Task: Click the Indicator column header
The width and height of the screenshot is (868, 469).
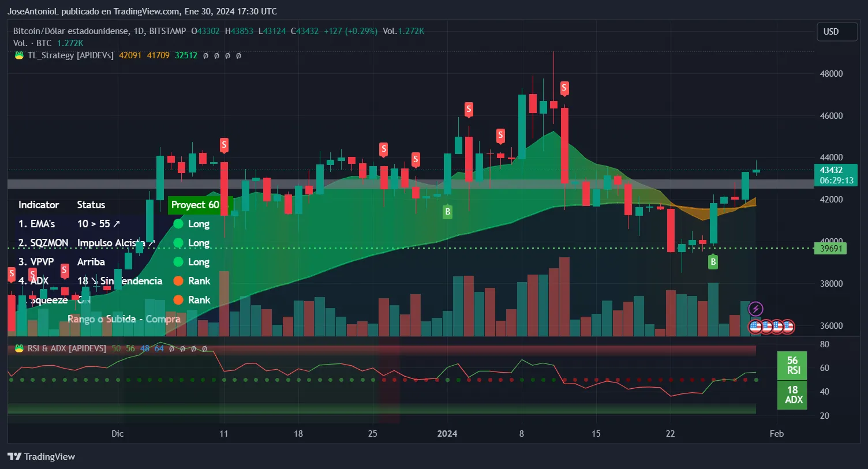Action: (x=39, y=205)
